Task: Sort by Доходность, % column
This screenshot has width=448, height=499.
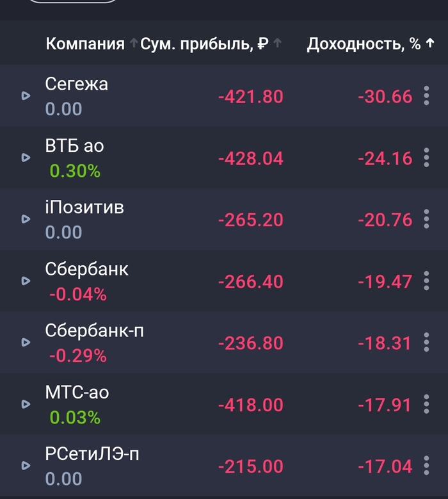Action: 364,44
